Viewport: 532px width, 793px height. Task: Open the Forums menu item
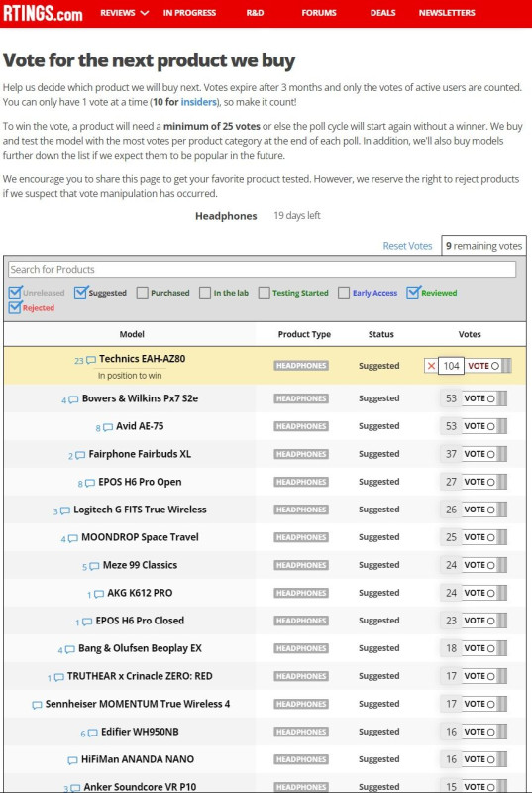[319, 13]
